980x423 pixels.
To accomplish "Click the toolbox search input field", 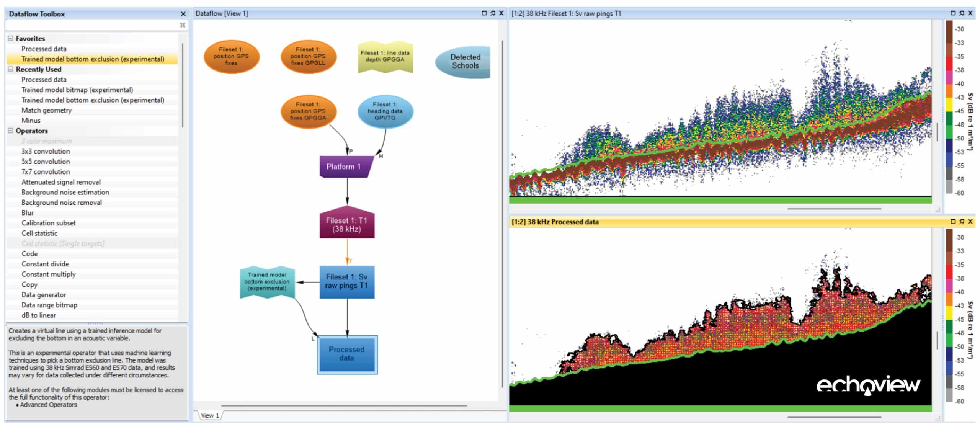I will 92,25.
